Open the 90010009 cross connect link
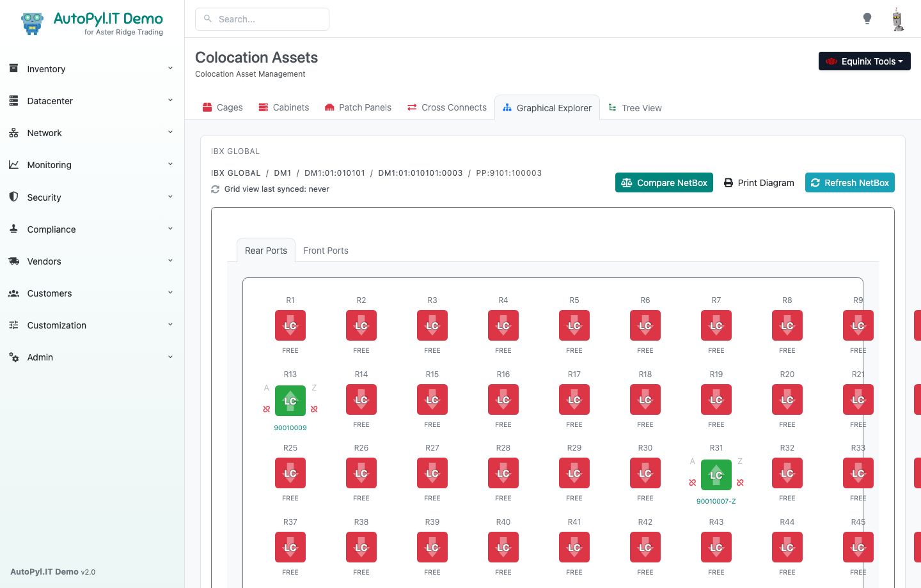The image size is (921, 588). pos(290,428)
